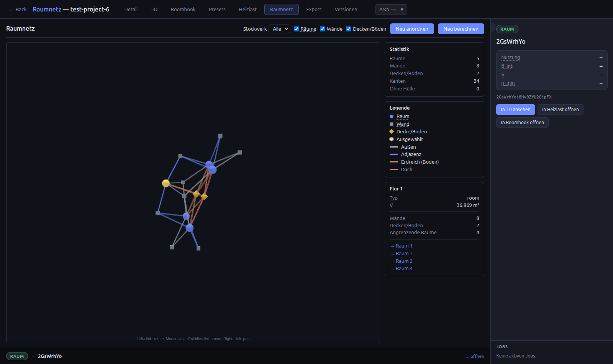Open the Roombook tab

183,9
